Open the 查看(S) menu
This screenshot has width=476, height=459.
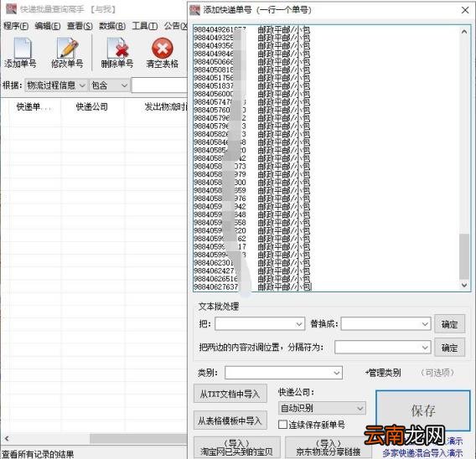[x=80, y=26]
